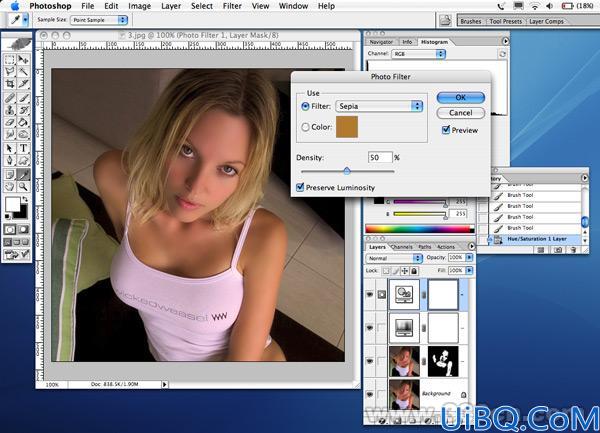The height and width of the screenshot is (433, 600).
Task: Select the Healing Brush tool
Action: (x=10, y=98)
